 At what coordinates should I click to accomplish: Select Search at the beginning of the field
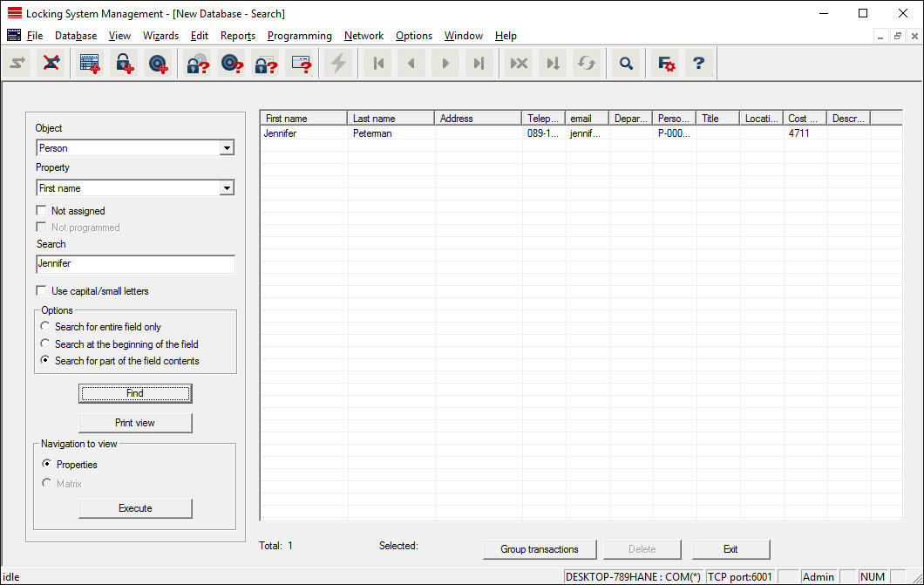pos(46,344)
